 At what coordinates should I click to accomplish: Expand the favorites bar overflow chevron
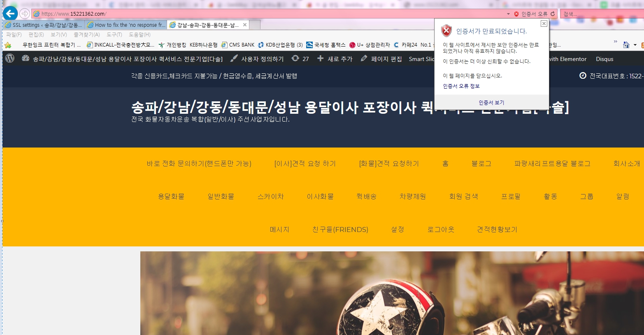tap(616, 42)
